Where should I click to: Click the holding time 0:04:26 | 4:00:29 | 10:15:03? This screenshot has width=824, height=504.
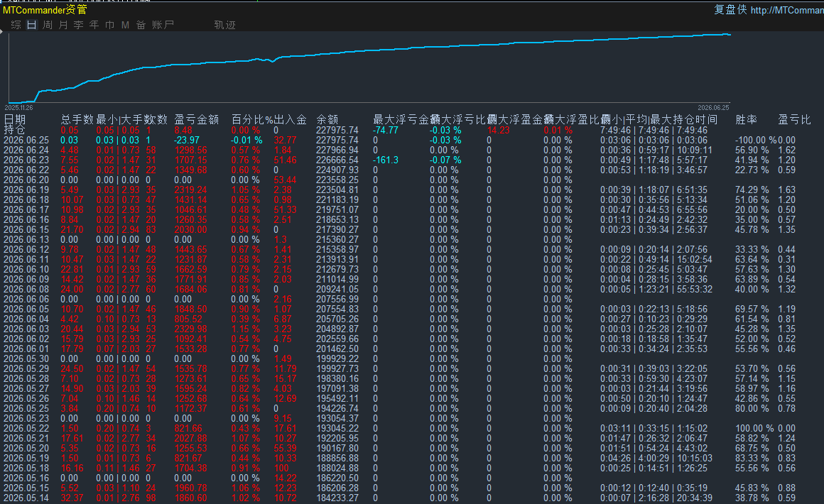click(x=656, y=459)
